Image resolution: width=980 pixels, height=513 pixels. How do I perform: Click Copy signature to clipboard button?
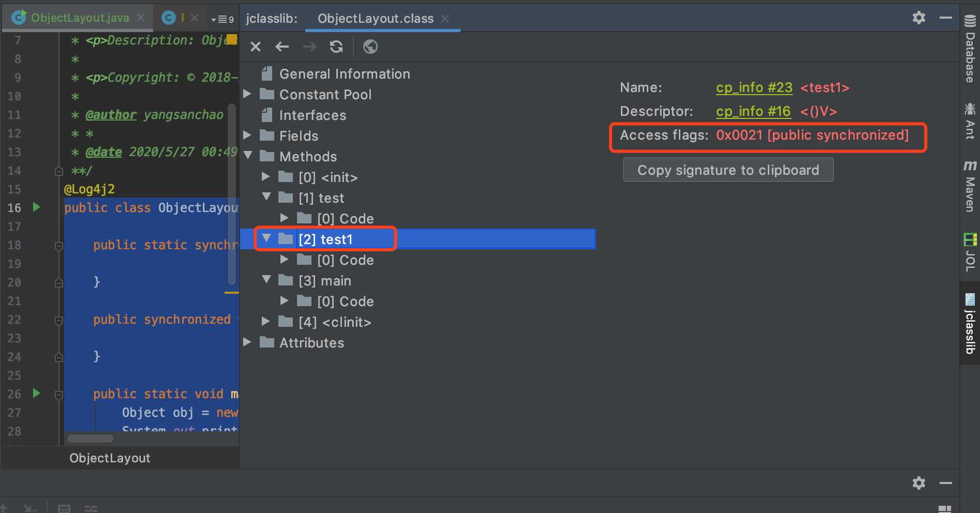click(728, 170)
